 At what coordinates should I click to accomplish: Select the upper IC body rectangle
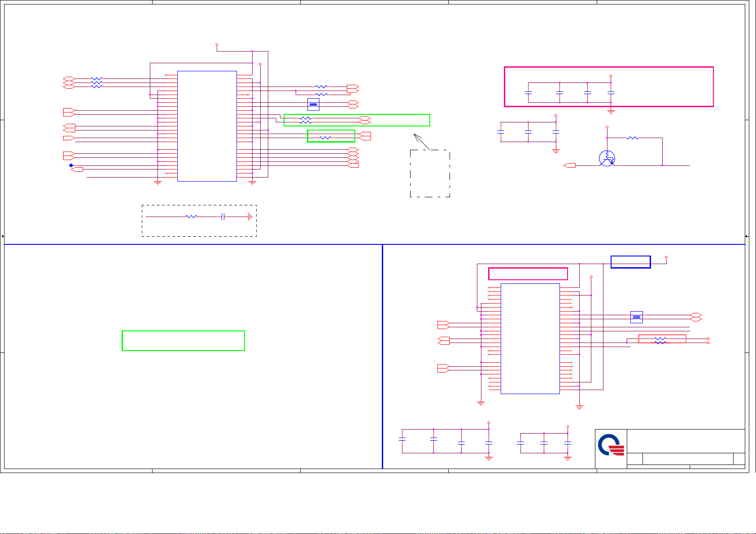pyautogui.click(x=207, y=126)
